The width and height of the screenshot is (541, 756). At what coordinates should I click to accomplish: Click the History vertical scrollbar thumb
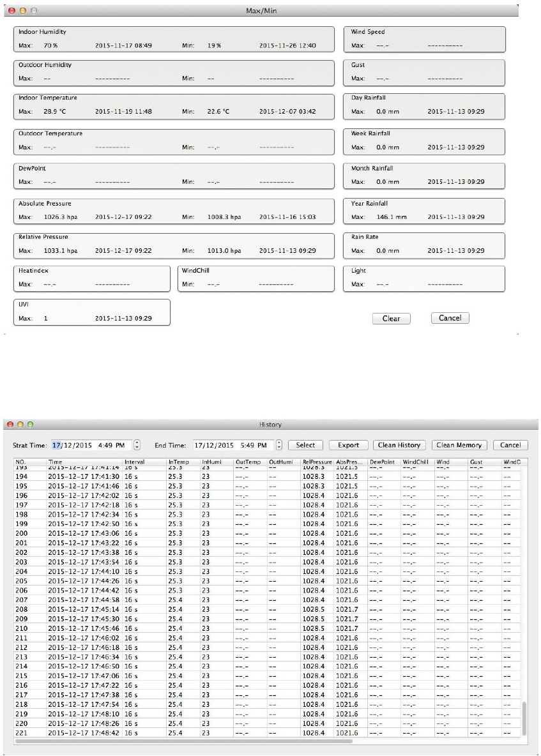524,718
